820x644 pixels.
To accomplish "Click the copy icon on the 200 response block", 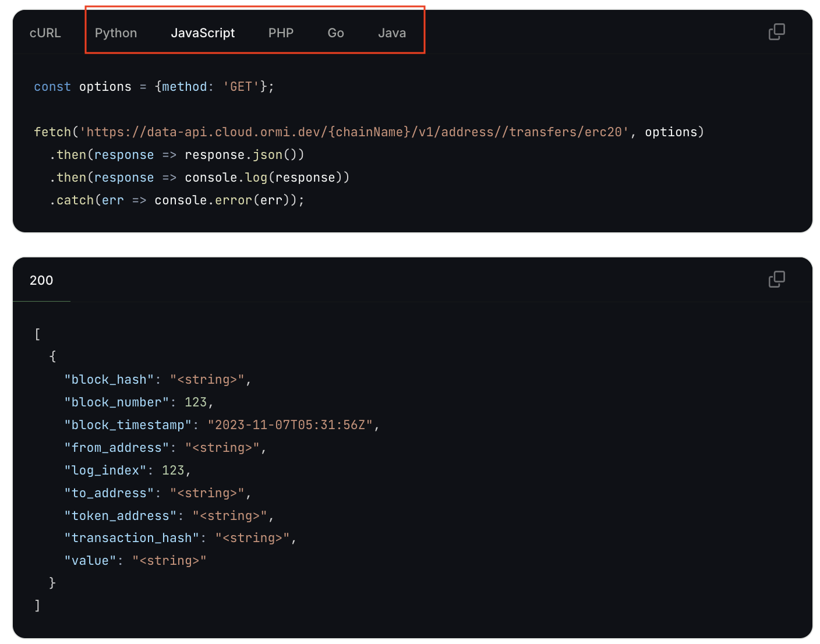I will pos(776,279).
